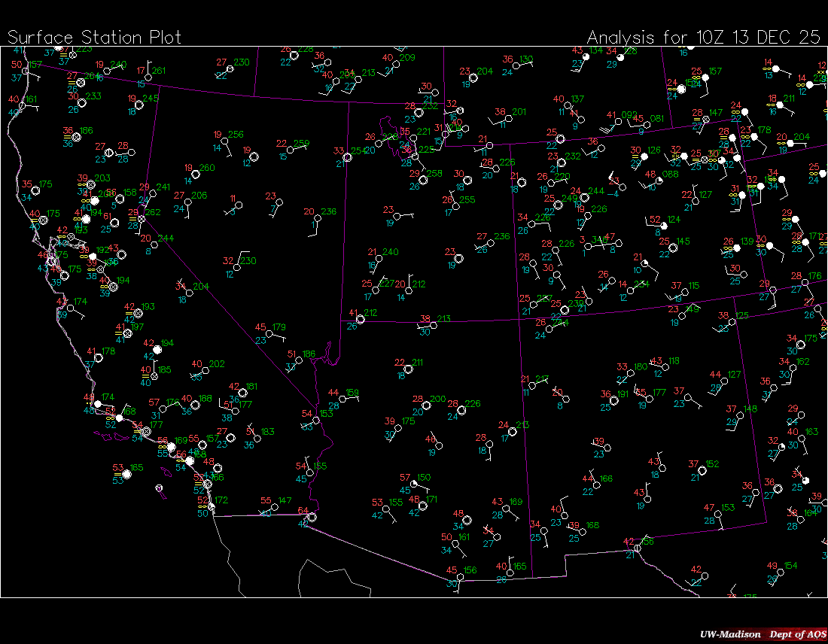Click the station circle labeled 32 230
The width and height of the screenshot is (828, 644).
(237, 267)
